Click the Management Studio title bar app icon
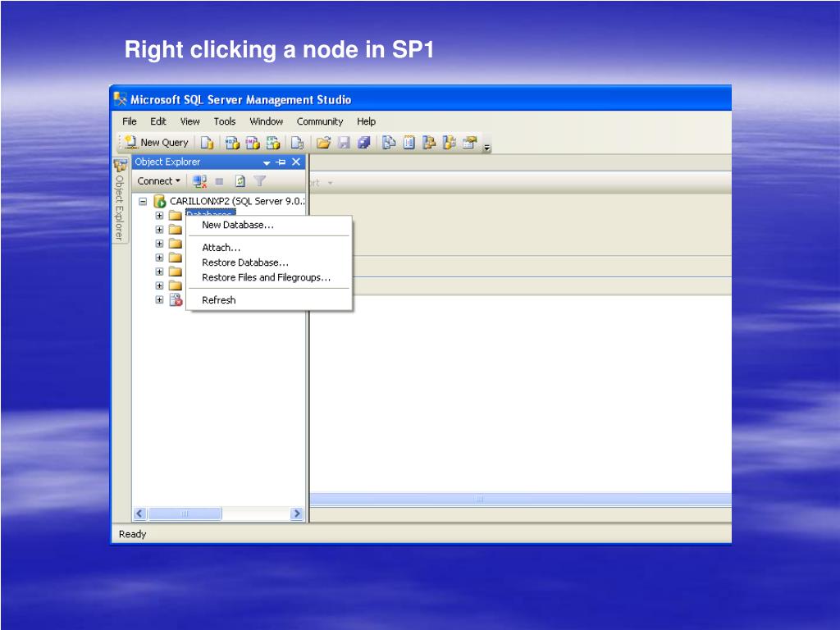This screenshot has width=840, height=630. (120, 98)
